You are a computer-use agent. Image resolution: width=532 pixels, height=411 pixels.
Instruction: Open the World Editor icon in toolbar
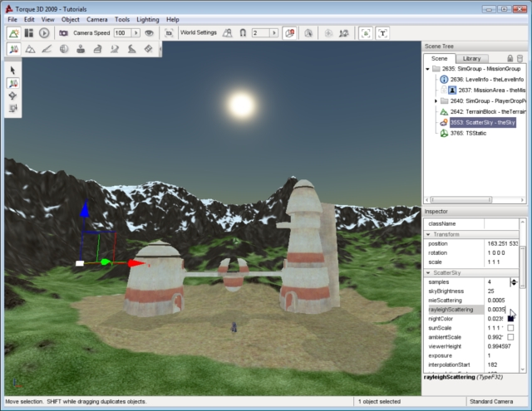14,33
